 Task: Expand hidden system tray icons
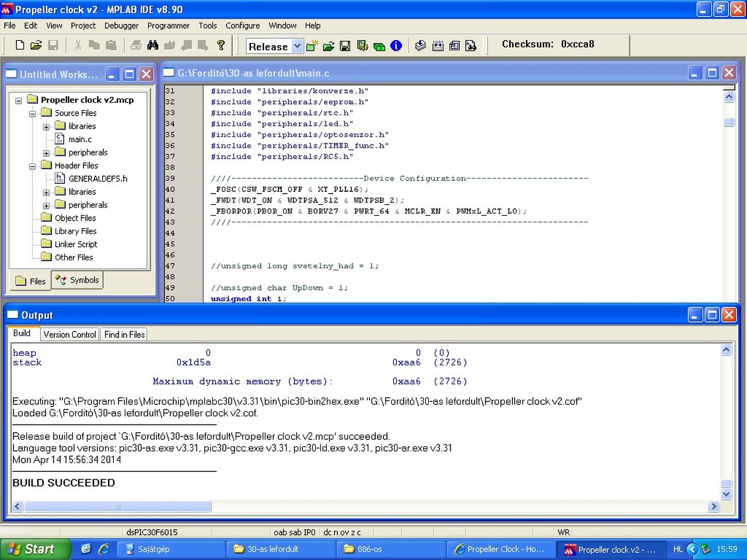[x=693, y=549]
